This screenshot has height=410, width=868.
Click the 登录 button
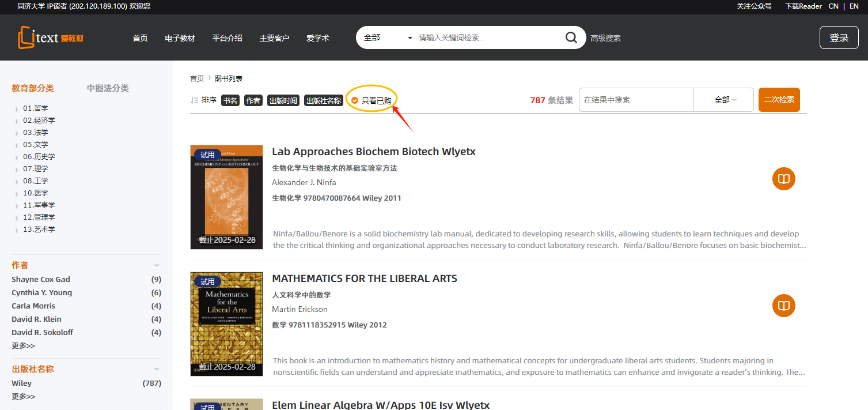(x=839, y=38)
